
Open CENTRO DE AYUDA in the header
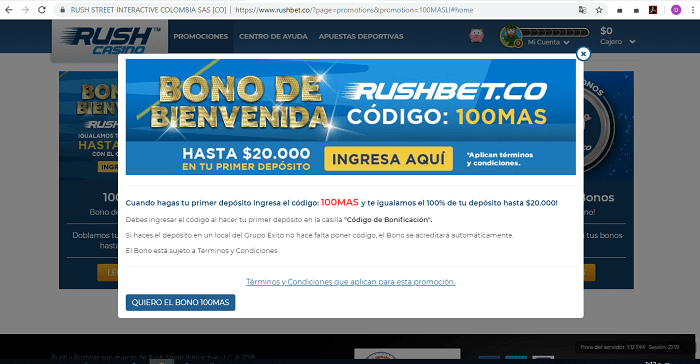[273, 37]
